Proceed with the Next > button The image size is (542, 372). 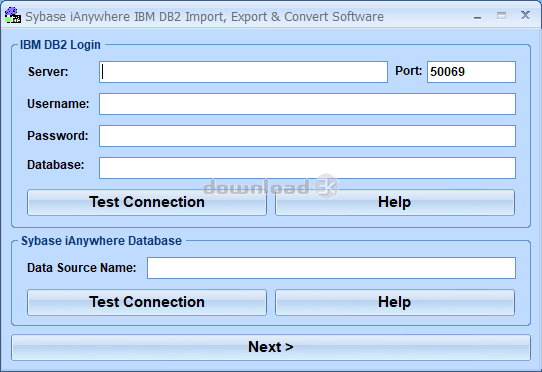click(271, 347)
